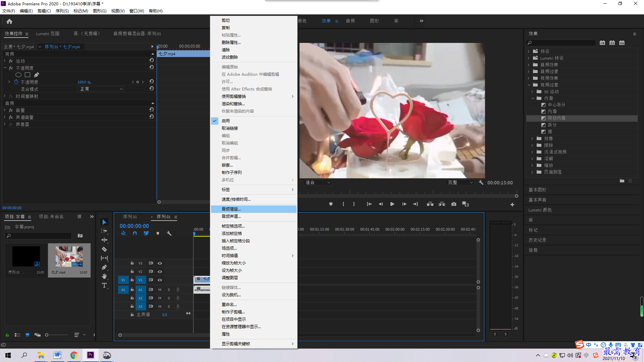644x362 pixels.
Task: Step forward one frame
Action: tap(404, 204)
